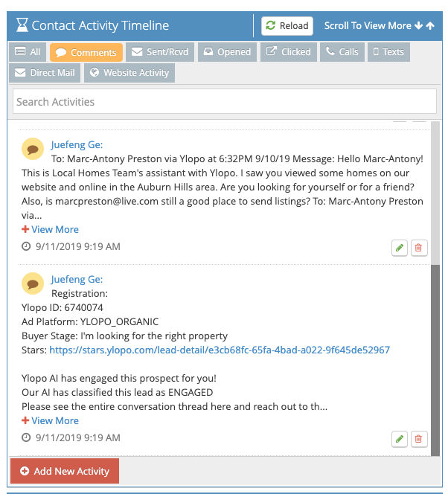Toggle the Comments filter
The width and height of the screenshot is (448, 494).
click(x=86, y=52)
